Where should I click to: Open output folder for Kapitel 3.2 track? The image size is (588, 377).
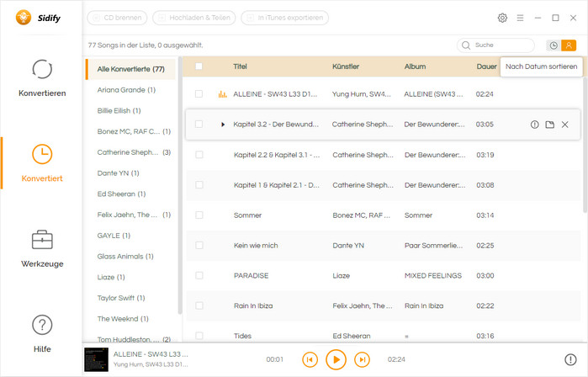tap(550, 125)
